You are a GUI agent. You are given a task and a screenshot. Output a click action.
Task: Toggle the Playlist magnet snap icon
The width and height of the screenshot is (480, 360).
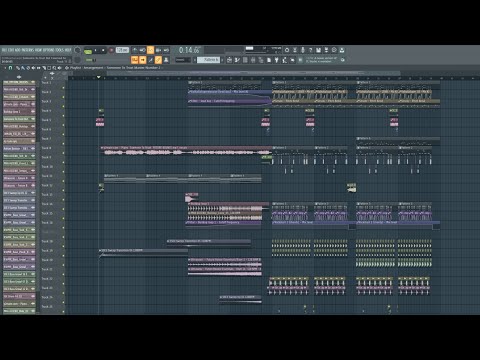[x=10, y=68]
